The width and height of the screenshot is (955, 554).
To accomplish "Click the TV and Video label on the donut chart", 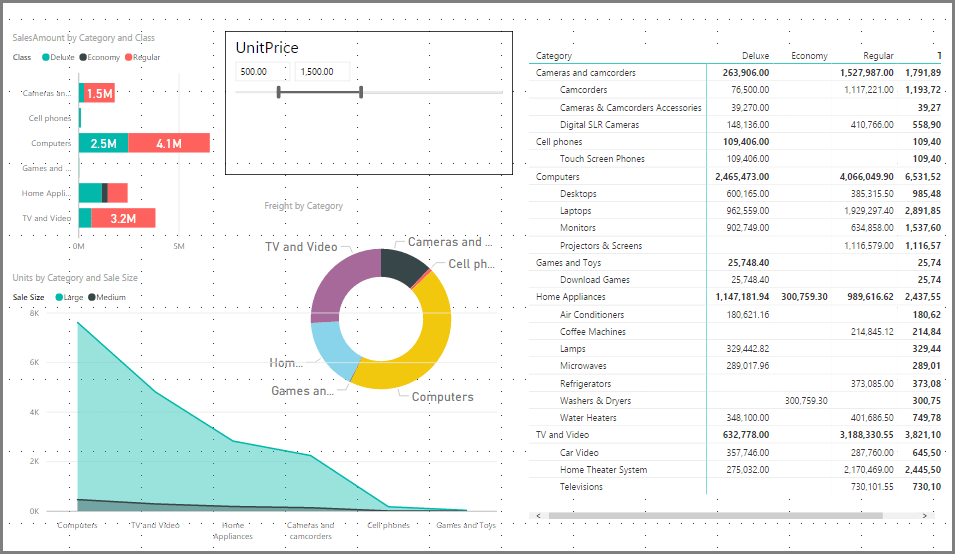I will tap(301, 247).
